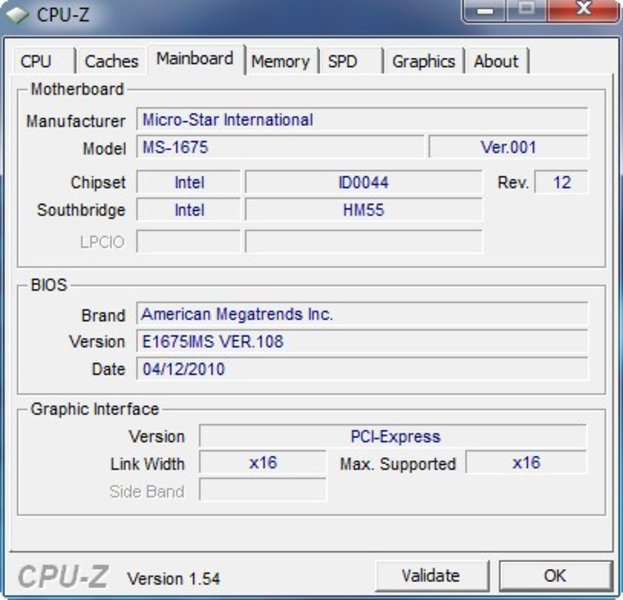Click the Southbridge label
623x600 pixels.
tap(81, 210)
